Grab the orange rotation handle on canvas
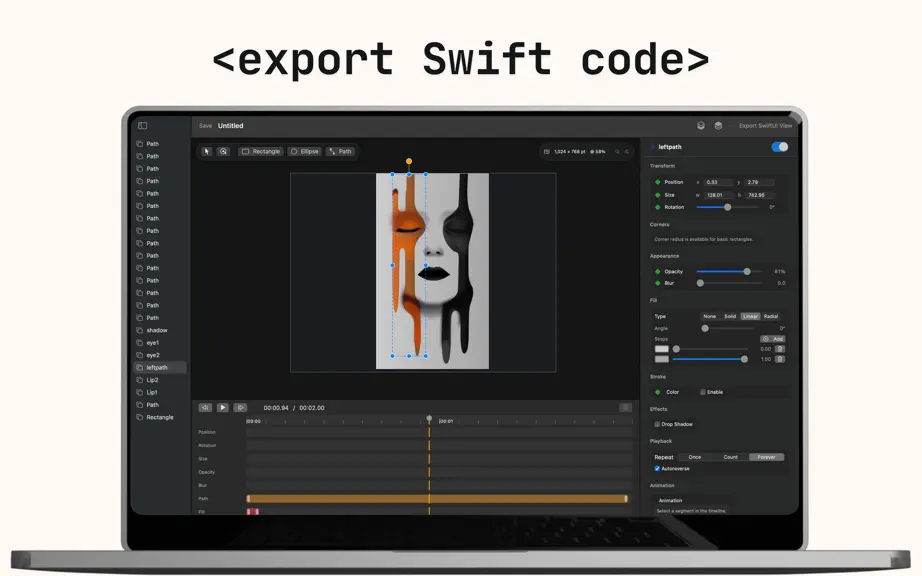The height and width of the screenshot is (576, 922). pos(409,161)
